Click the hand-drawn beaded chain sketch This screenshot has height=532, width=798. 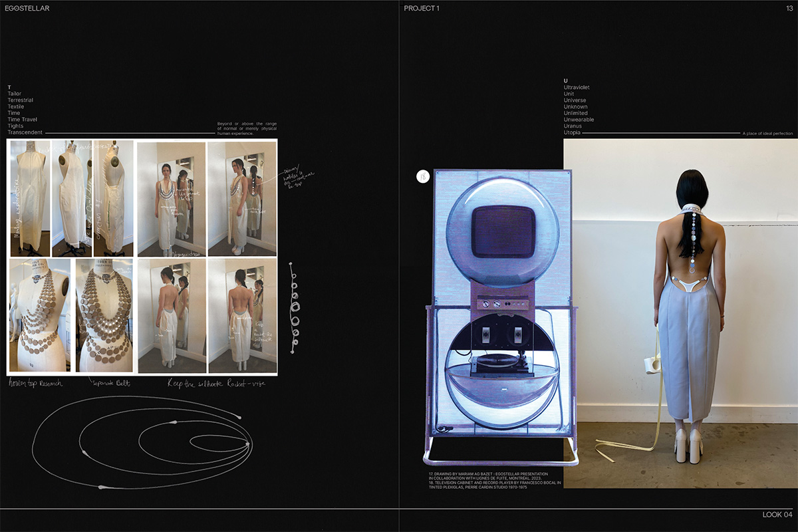tap(293, 307)
